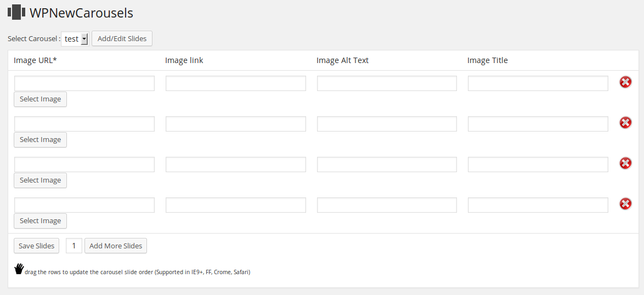644x295 pixels.
Task: Click the Image Title column header
Action: pyautogui.click(x=488, y=60)
